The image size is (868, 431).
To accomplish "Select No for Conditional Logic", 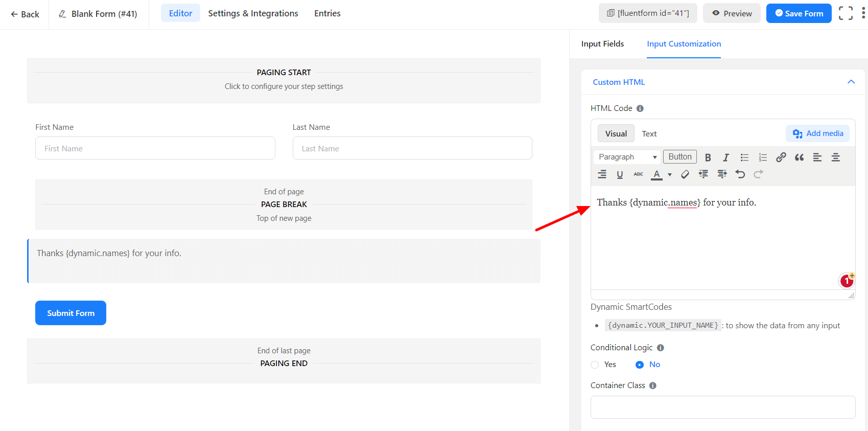I will click(640, 365).
